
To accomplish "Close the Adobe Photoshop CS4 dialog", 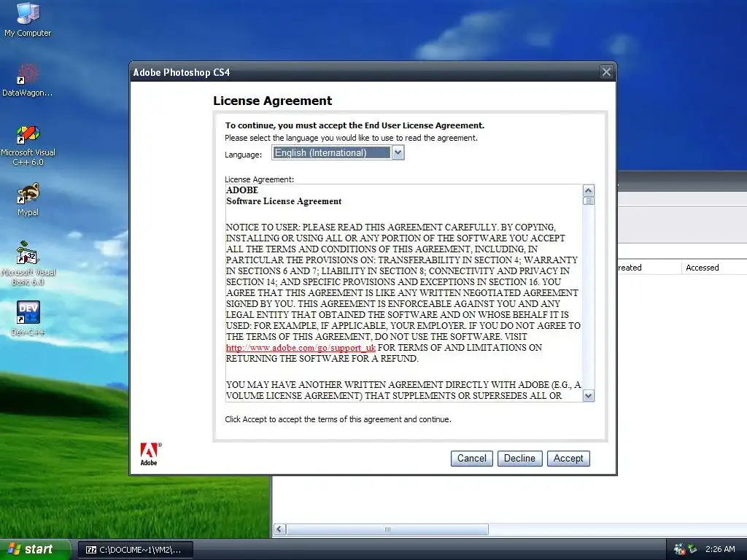I will 606,72.
